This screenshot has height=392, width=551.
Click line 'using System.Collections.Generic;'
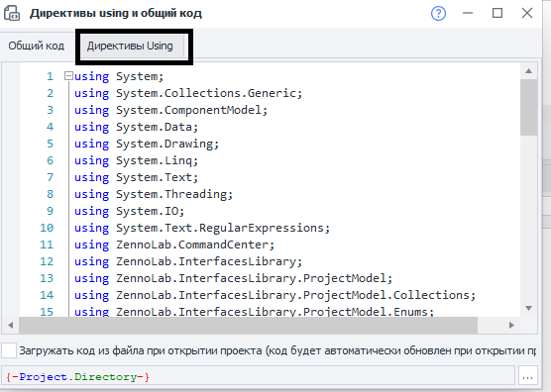point(188,93)
